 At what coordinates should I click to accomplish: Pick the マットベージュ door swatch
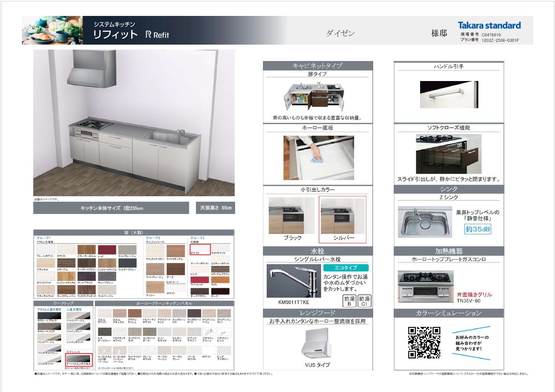107,290
